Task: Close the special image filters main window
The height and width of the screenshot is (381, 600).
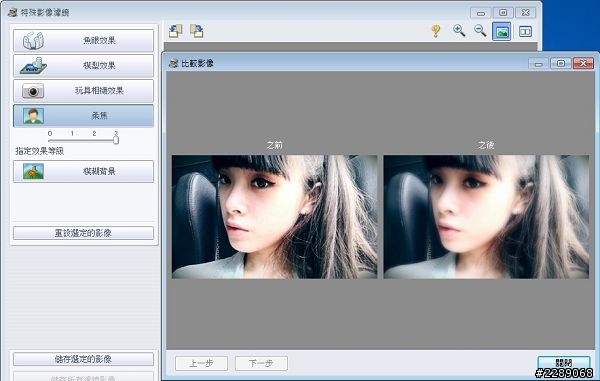Action: pyautogui.click(x=525, y=13)
